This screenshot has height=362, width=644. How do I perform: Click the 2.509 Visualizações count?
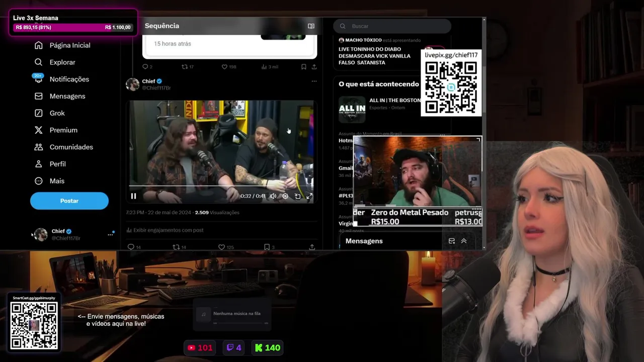[217, 213]
